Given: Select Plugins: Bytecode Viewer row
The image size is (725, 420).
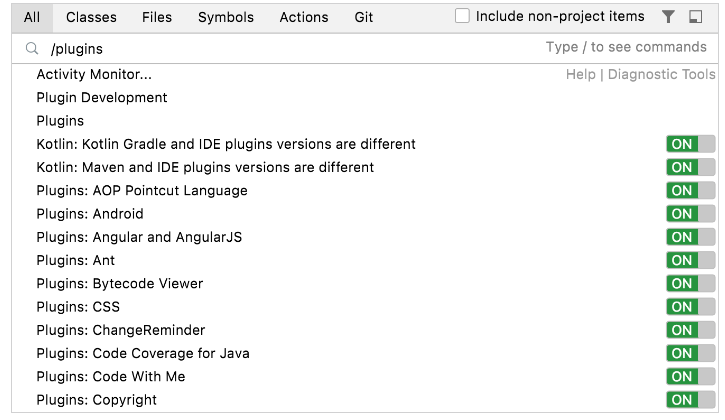Looking at the screenshot, I should point(365,283).
